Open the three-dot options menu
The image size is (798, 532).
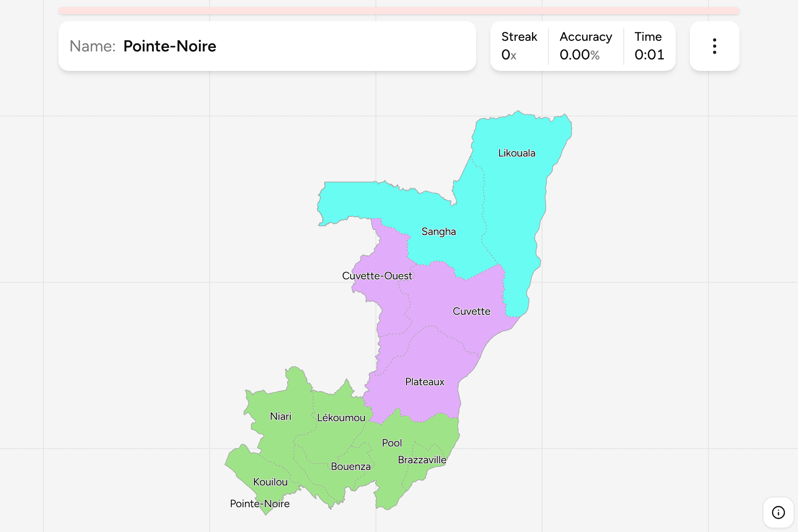coord(714,46)
